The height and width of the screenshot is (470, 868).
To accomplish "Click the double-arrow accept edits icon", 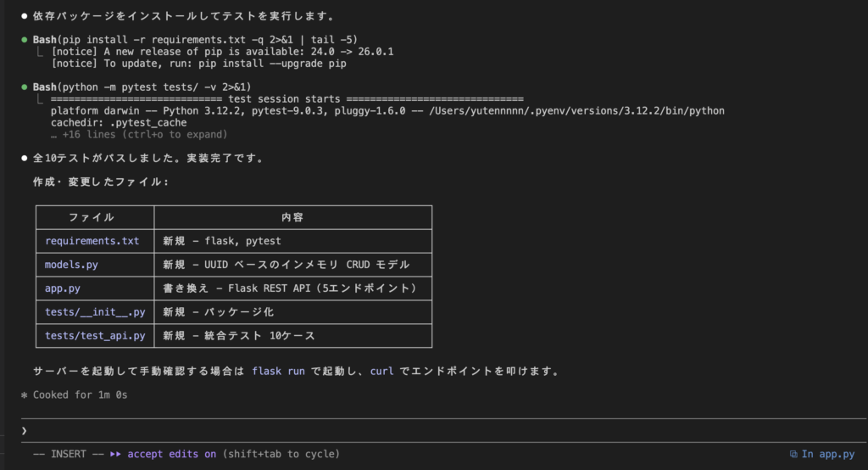I will [x=115, y=454].
